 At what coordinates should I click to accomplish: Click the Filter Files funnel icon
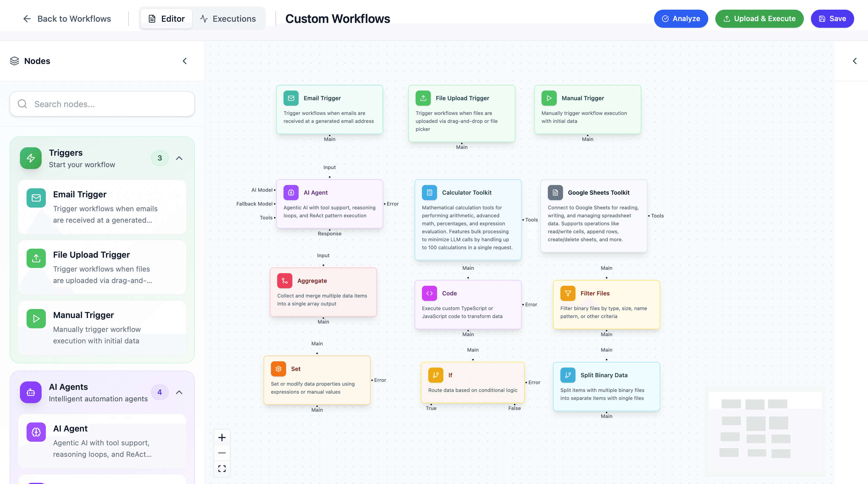(x=567, y=293)
